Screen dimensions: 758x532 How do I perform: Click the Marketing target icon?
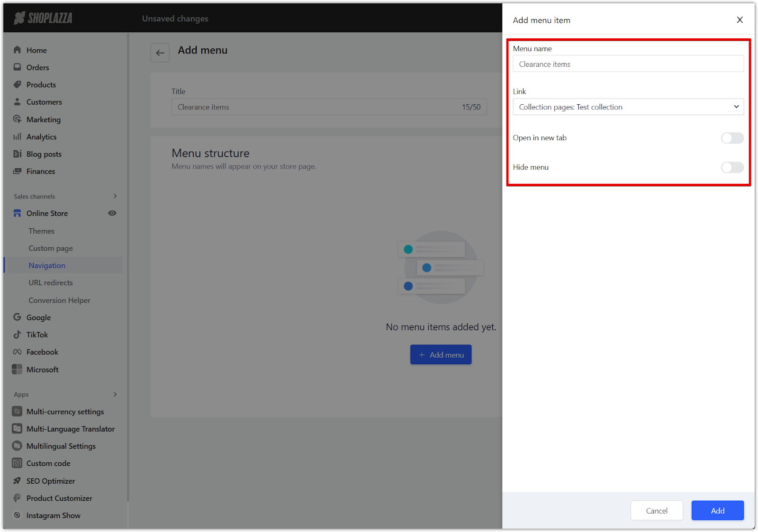pyautogui.click(x=18, y=119)
